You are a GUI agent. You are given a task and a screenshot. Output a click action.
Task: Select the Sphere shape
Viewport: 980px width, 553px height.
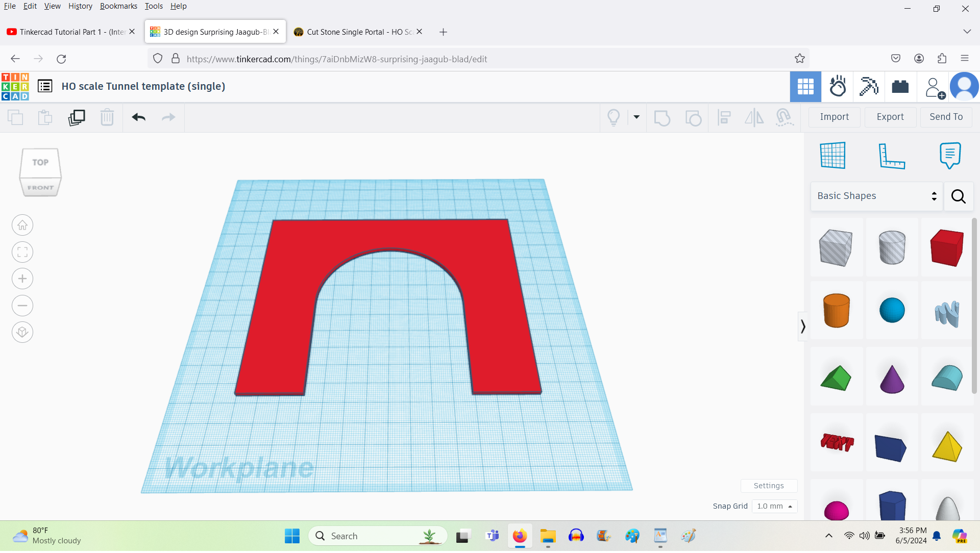tap(892, 310)
